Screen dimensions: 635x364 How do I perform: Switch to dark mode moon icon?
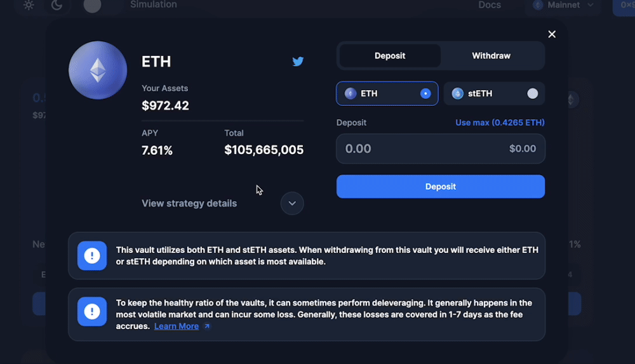[x=57, y=5]
